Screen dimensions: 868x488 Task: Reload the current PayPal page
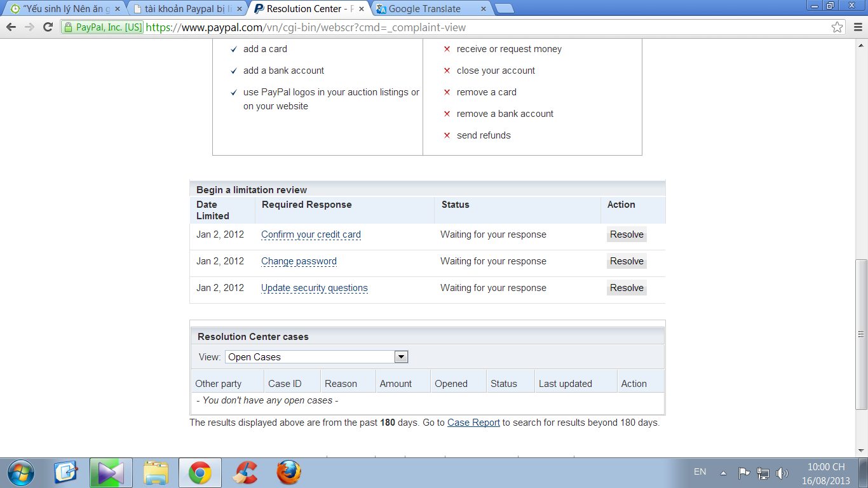click(48, 27)
